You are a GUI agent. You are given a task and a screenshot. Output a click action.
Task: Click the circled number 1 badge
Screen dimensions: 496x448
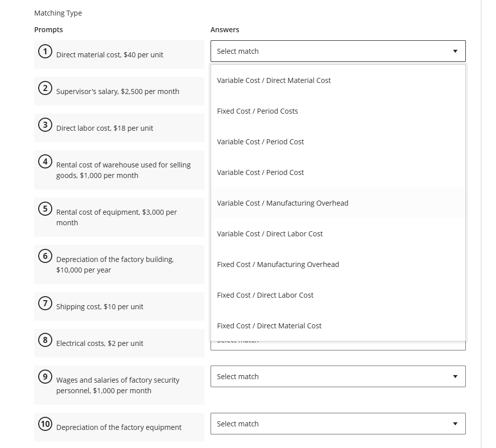(x=45, y=51)
